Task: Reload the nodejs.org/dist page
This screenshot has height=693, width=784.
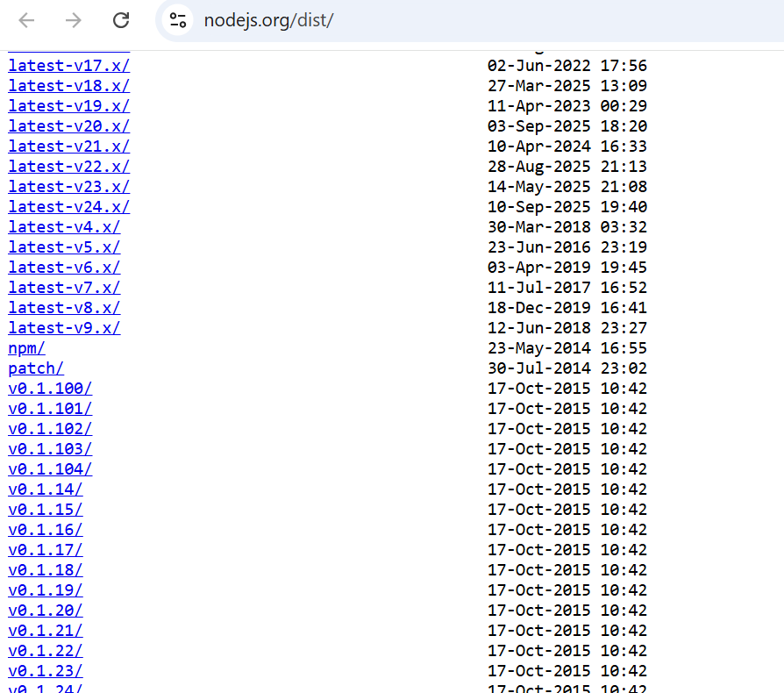Action: click(x=121, y=20)
